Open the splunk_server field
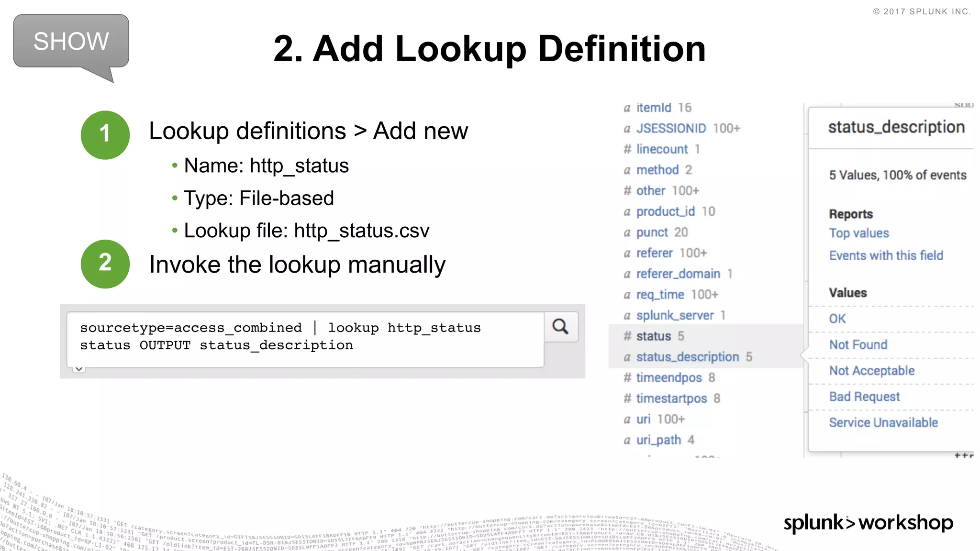The width and height of the screenshot is (980, 551). (675, 316)
